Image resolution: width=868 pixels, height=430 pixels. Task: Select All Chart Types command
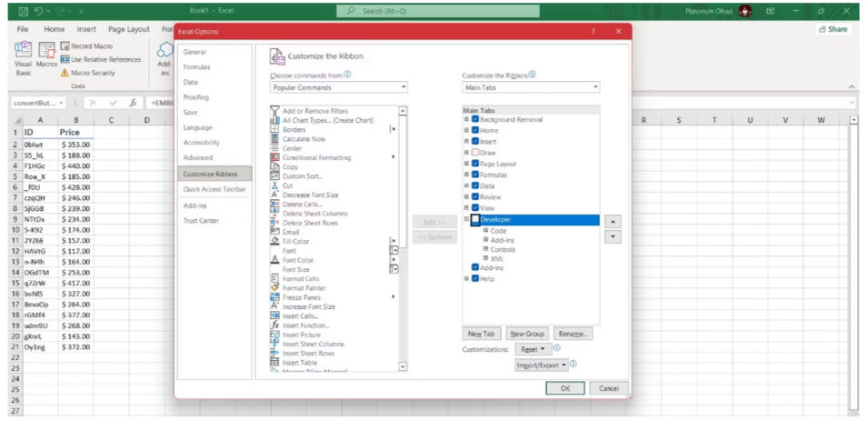(x=328, y=120)
